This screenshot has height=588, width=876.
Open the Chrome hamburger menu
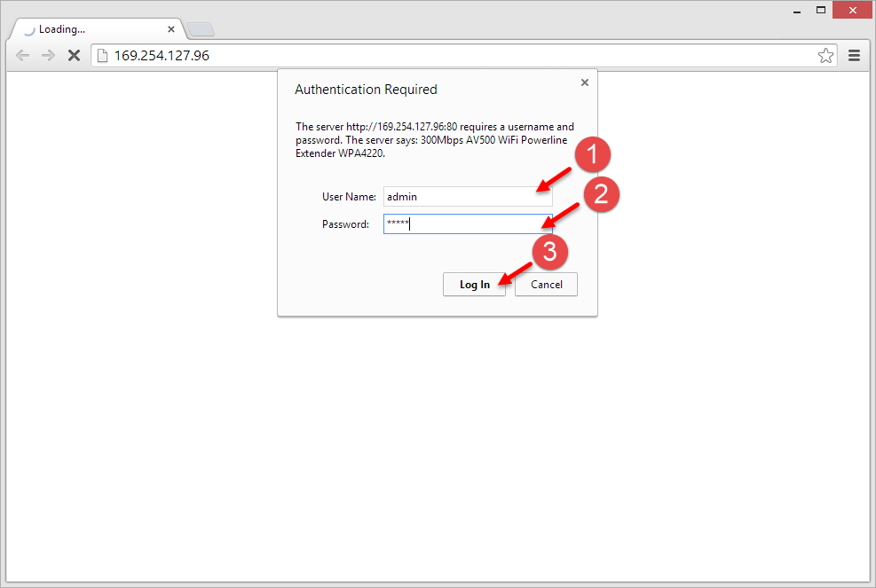pyautogui.click(x=854, y=55)
